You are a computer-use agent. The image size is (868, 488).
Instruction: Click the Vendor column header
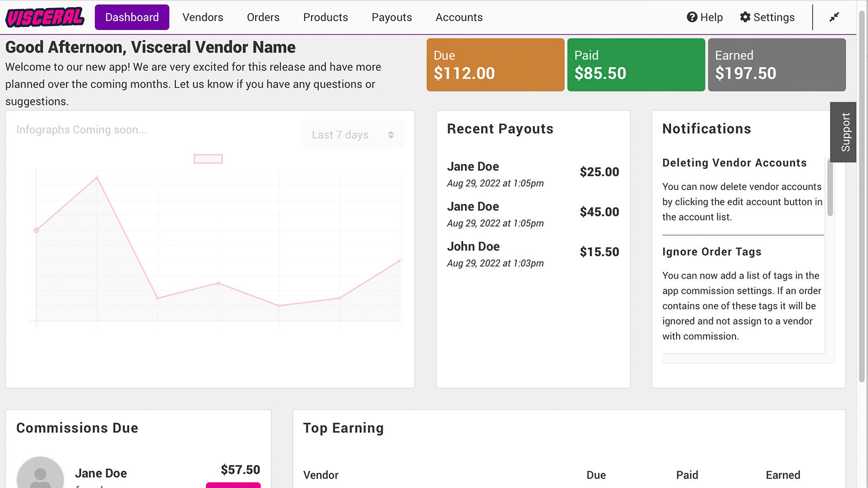(321, 475)
